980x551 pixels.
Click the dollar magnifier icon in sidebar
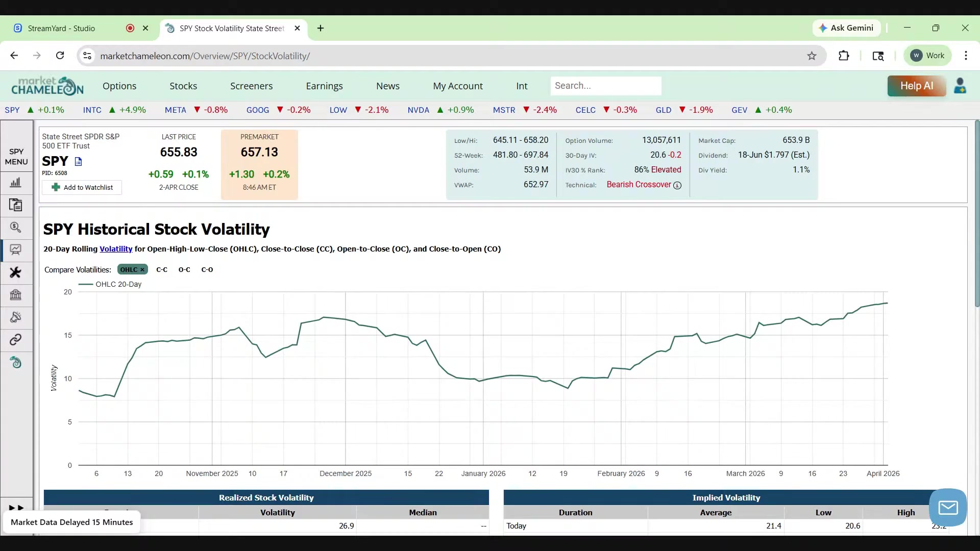16,228
